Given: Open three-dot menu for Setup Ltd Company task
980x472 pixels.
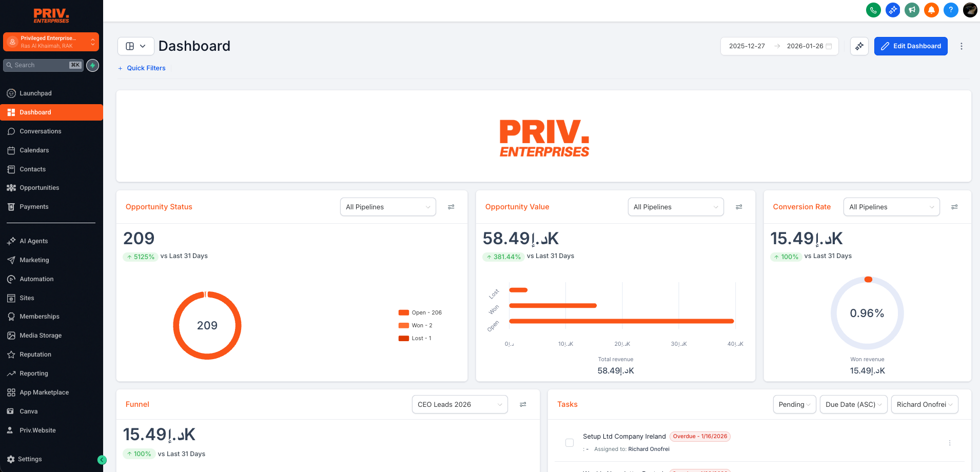Looking at the screenshot, I should (x=950, y=443).
